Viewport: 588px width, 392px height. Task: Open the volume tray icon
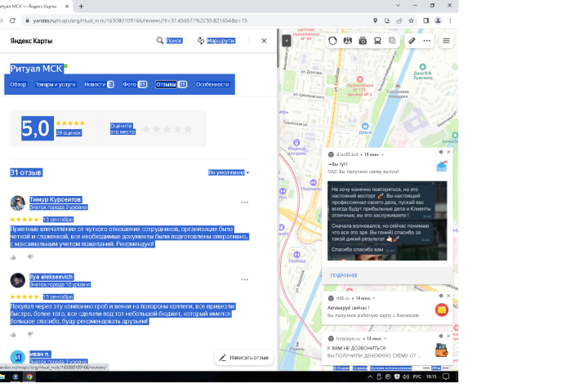405,376
